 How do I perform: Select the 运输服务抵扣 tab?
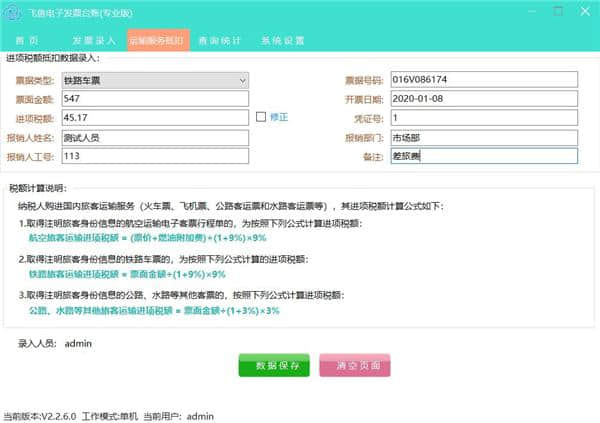click(x=155, y=41)
